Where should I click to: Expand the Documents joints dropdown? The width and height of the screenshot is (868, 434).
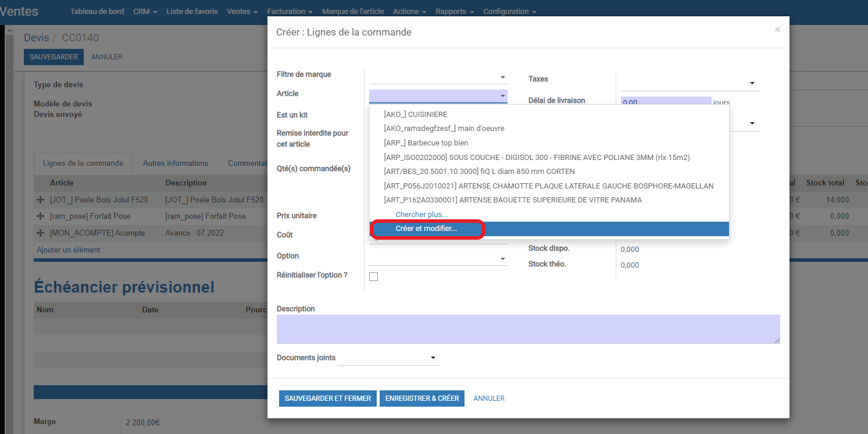coord(433,358)
